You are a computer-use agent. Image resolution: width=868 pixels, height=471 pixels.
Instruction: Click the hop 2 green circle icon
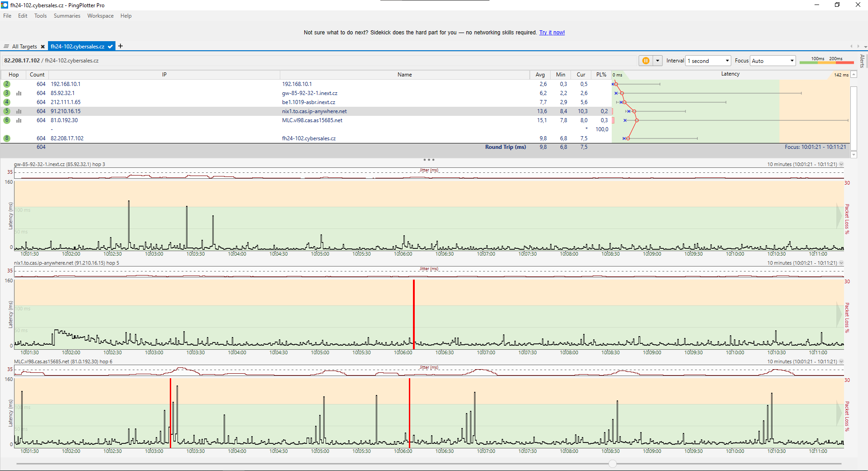tap(7, 84)
